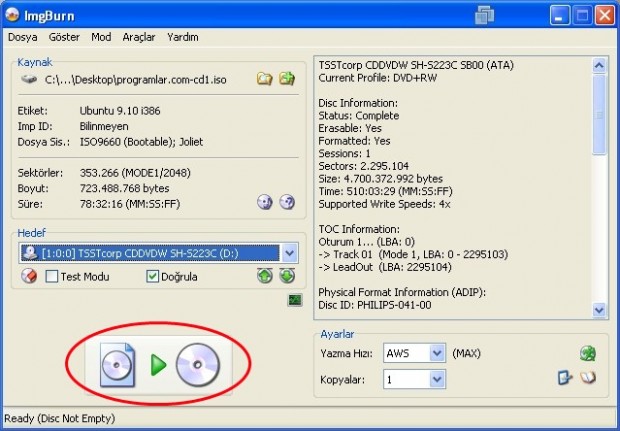The height and width of the screenshot is (431, 620).
Task: Click the Erasable: Yes line
Action: pos(350,128)
